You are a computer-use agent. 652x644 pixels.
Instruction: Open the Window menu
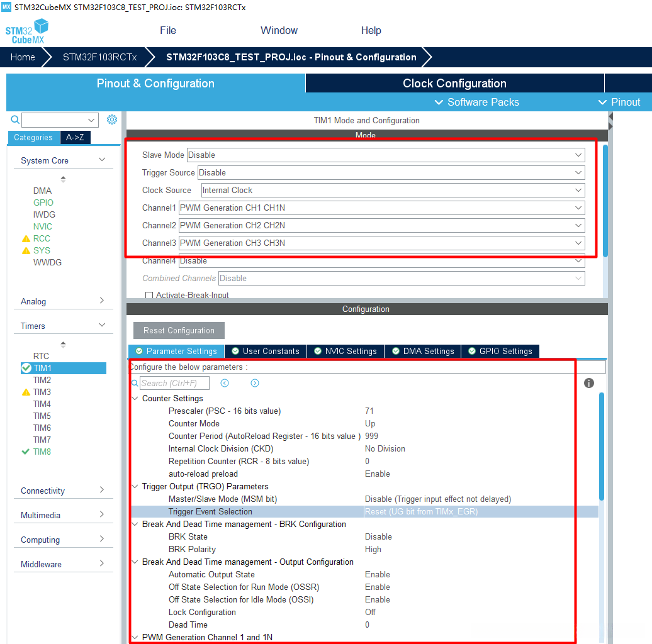click(x=279, y=30)
